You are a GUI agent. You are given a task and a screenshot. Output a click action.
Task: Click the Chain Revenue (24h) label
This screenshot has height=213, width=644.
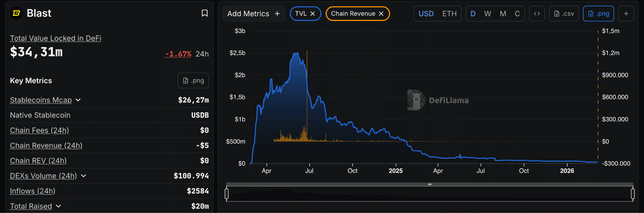coord(46,145)
